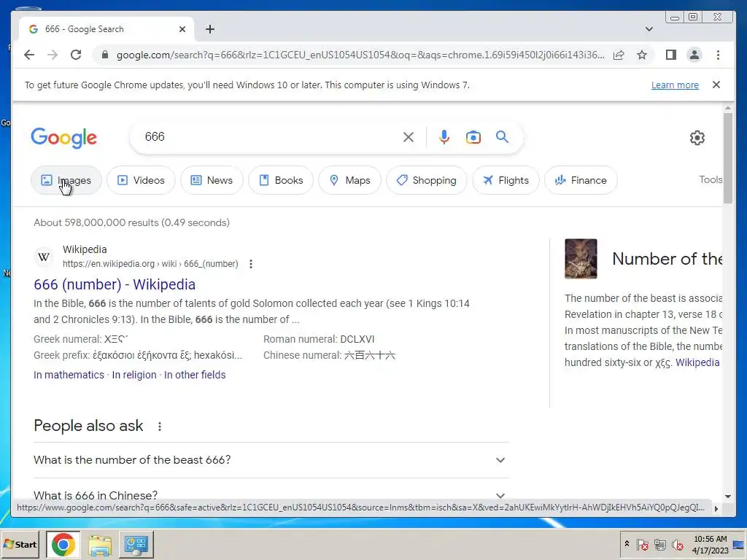The height and width of the screenshot is (560, 747).
Task: Show hidden system tray icons
Action: (x=627, y=544)
